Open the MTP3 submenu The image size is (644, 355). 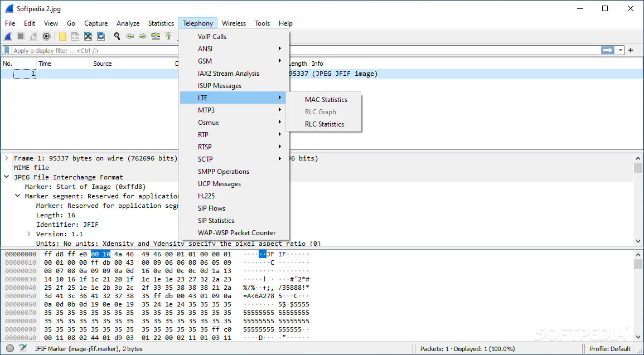click(234, 110)
